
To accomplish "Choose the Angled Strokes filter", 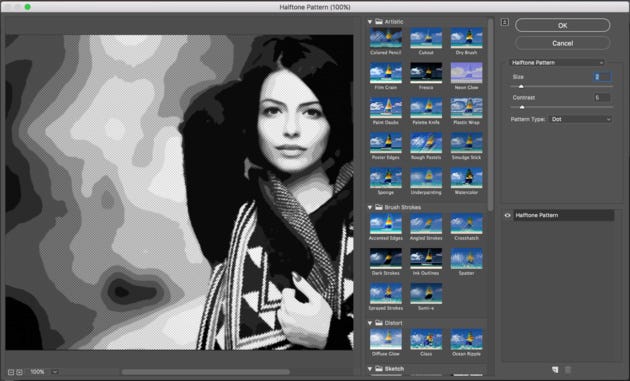I will [426, 223].
